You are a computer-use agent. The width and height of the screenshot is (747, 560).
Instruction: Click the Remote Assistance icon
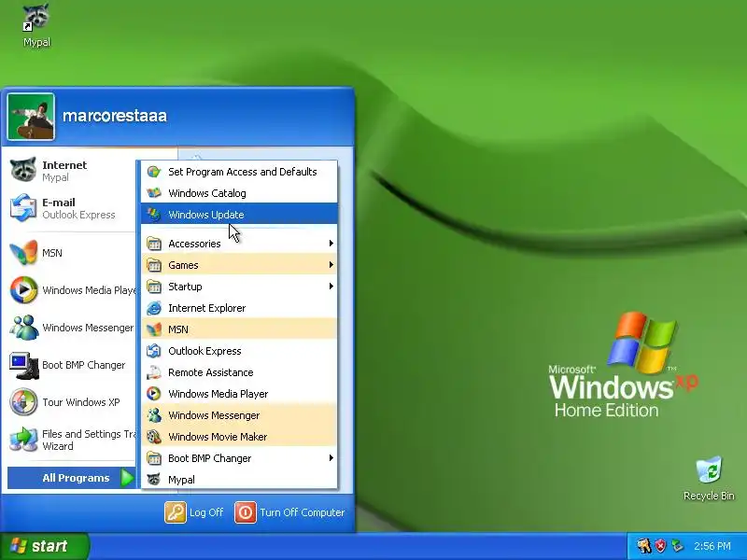pos(154,371)
